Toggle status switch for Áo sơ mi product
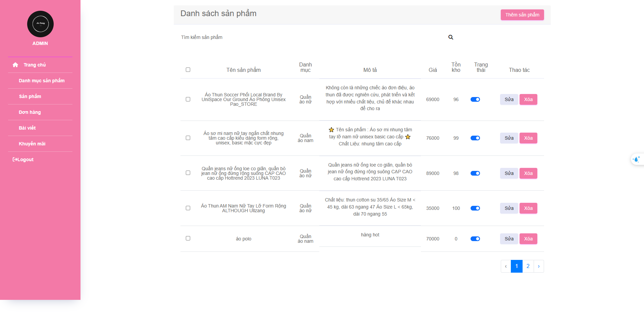This screenshot has height=320, width=644. pyautogui.click(x=475, y=138)
